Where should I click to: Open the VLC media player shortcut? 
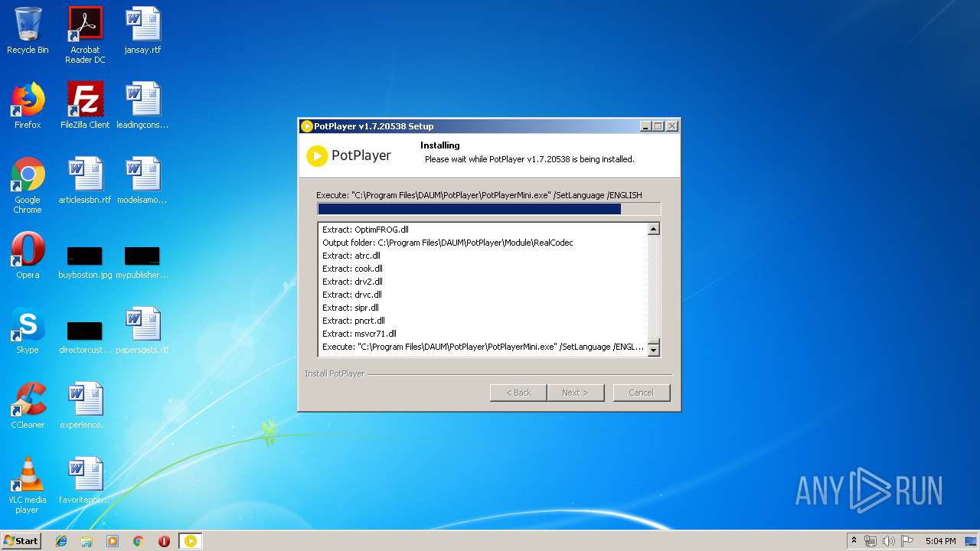pos(28,485)
